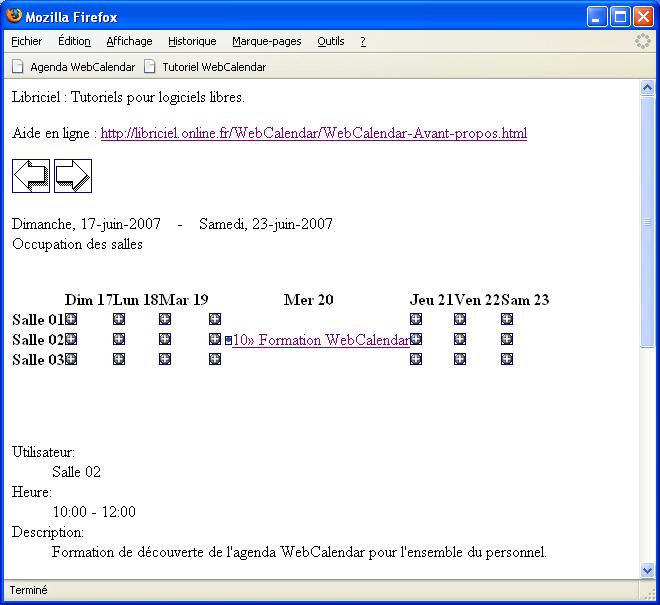Add event for Salle 02 on Mer 20

click(x=215, y=339)
